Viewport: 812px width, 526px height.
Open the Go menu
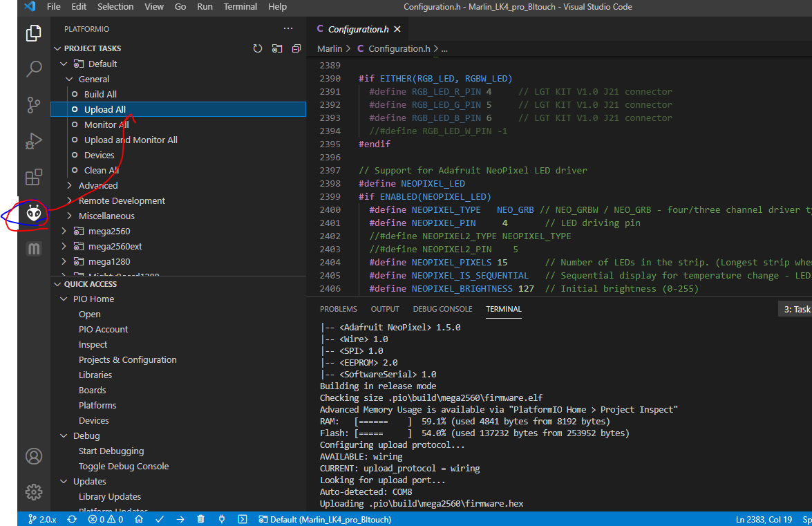point(180,7)
